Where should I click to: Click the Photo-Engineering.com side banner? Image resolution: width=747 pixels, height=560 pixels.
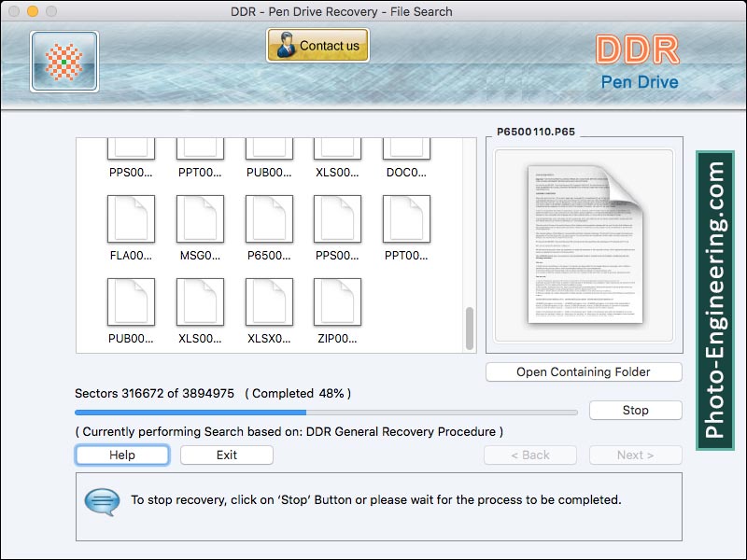(715, 301)
